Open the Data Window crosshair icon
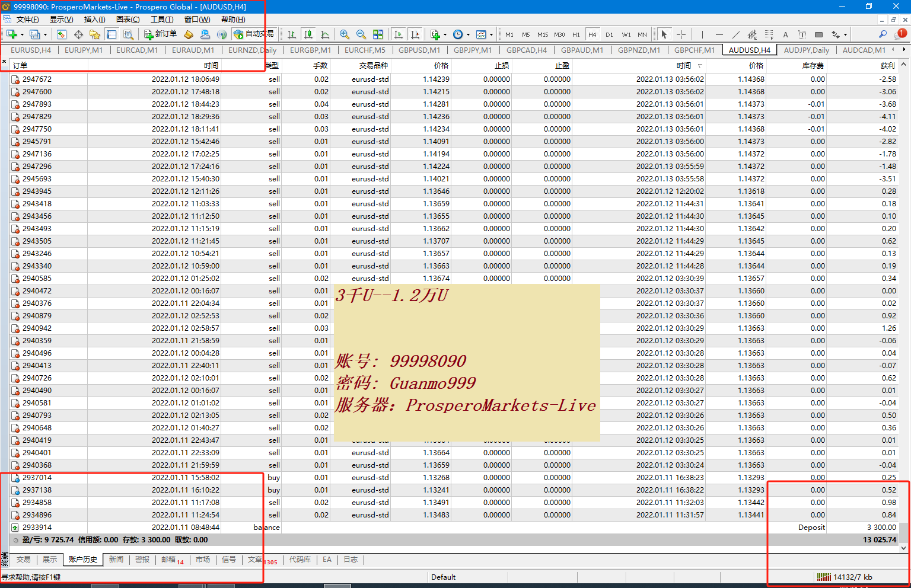This screenshot has height=588, width=911. click(78, 34)
